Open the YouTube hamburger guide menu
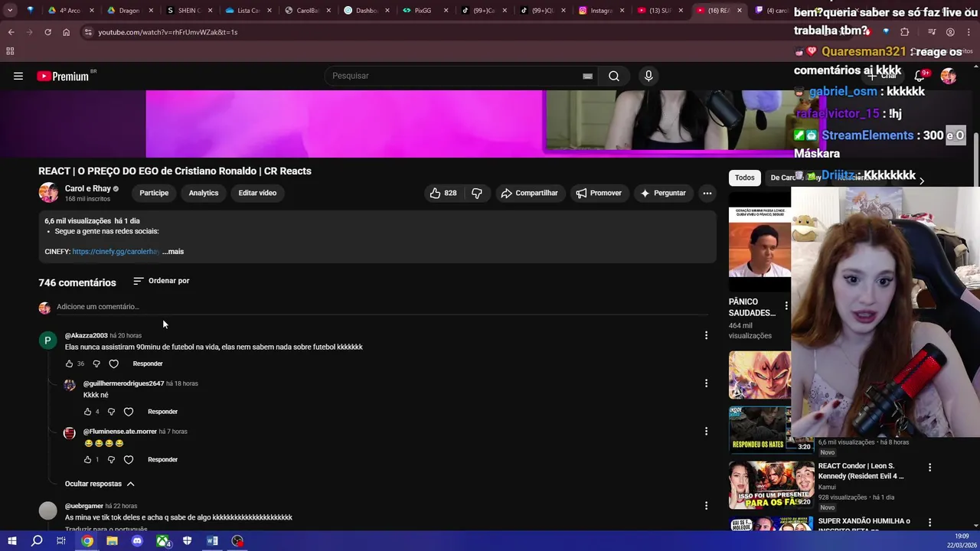Viewport: 980px width, 551px height. coord(18,76)
